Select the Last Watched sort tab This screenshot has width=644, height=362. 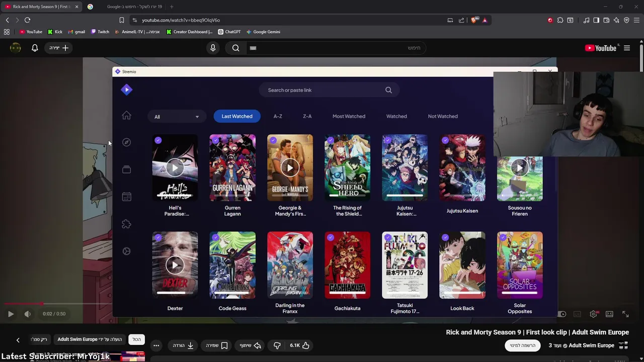click(x=237, y=116)
